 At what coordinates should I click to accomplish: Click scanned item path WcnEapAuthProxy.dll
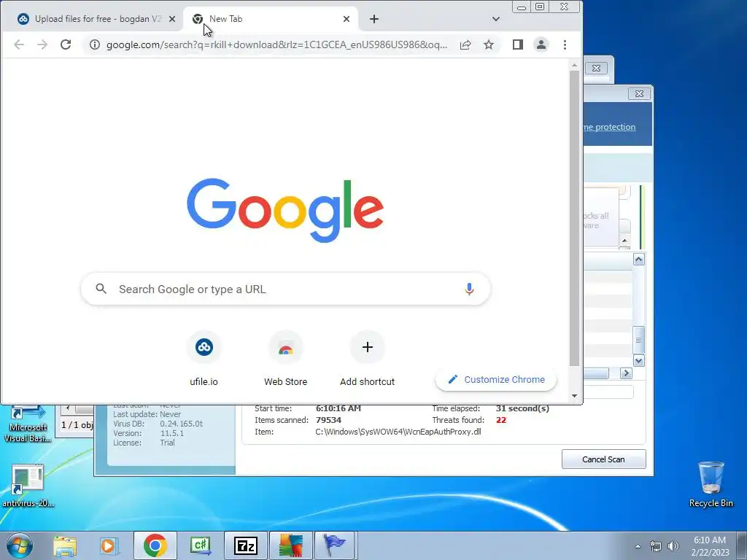(398, 432)
